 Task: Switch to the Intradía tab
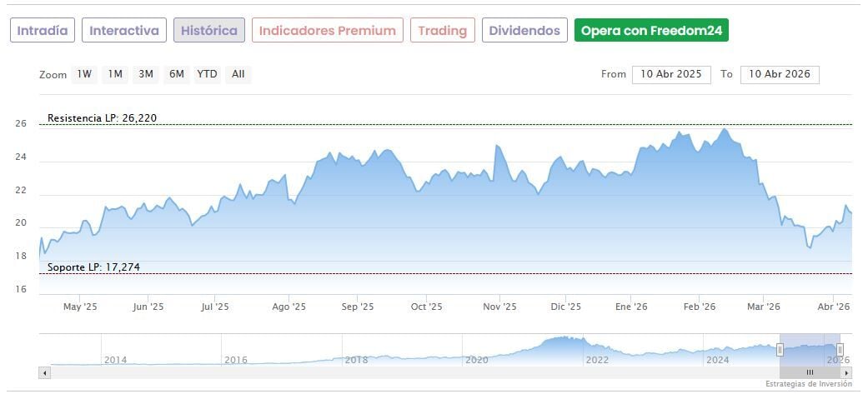coord(43,31)
